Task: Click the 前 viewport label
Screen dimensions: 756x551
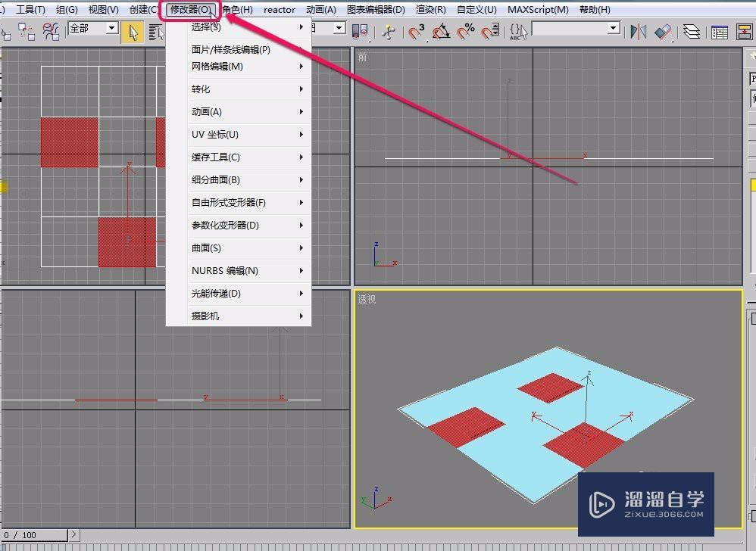Action: [362, 58]
